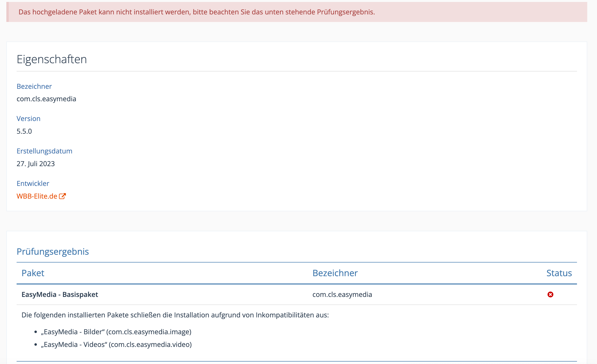Click the Entwickler label
Viewport: 597px width, 364px height.
[33, 183]
